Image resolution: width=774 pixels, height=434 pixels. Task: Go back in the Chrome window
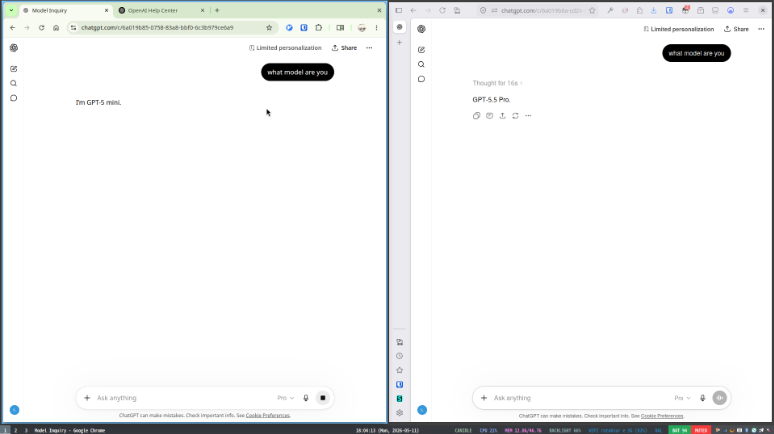click(x=13, y=28)
